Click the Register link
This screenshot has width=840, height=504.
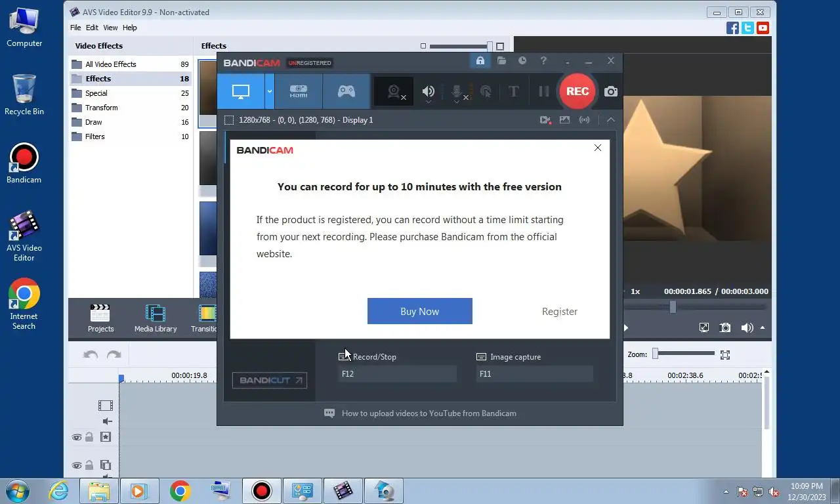point(560,312)
